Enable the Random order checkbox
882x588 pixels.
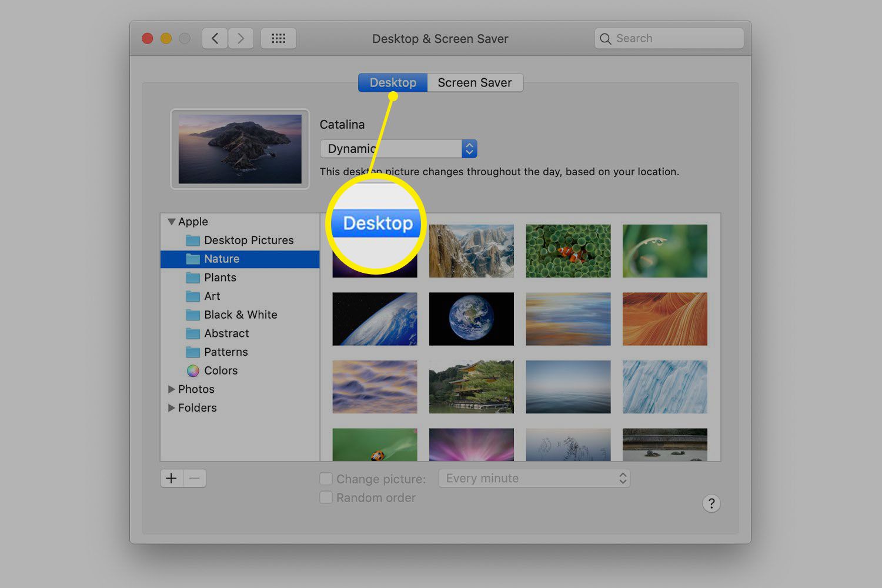(x=326, y=497)
